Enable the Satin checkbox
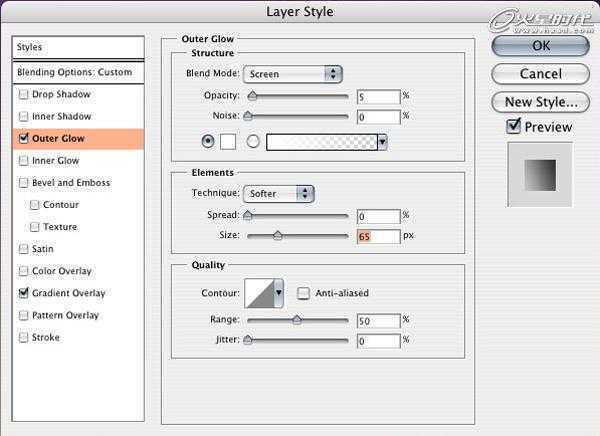This screenshot has height=436, width=600. pos(23,249)
